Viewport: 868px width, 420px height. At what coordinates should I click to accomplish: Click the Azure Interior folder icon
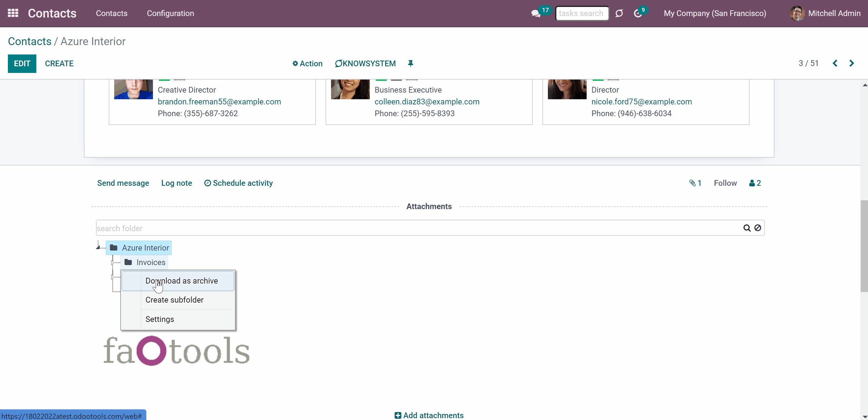[114, 248]
